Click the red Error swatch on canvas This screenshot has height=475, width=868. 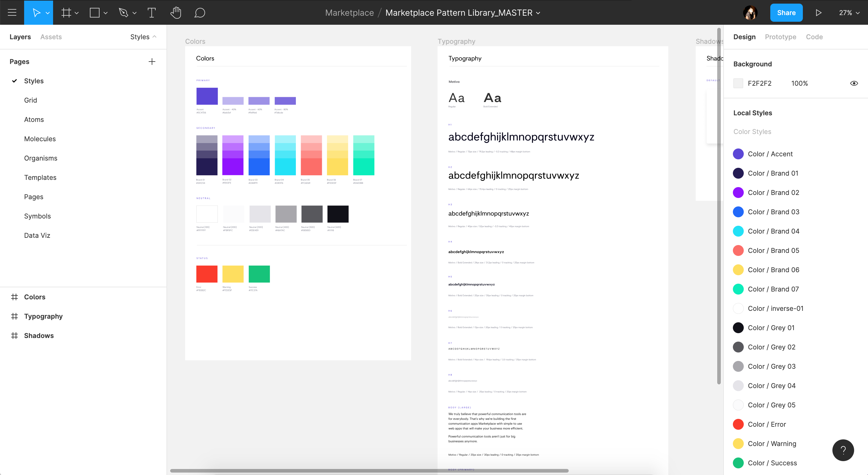coord(207,274)
